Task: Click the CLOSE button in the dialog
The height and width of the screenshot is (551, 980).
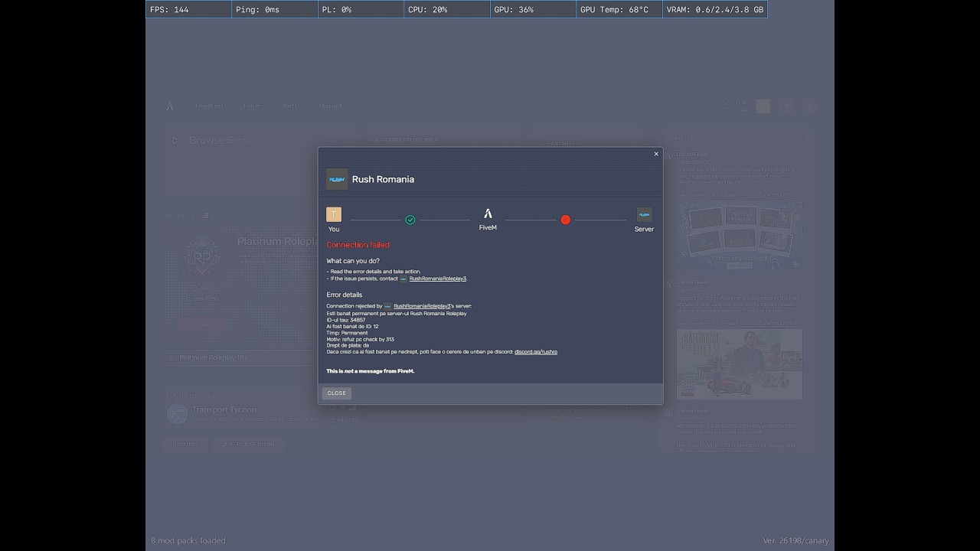Action: point(337,393)
